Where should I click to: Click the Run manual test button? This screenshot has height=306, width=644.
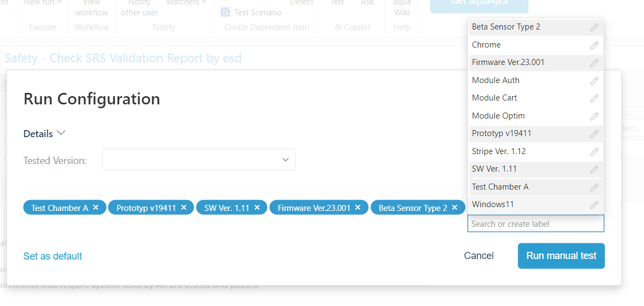click(561, 256)
